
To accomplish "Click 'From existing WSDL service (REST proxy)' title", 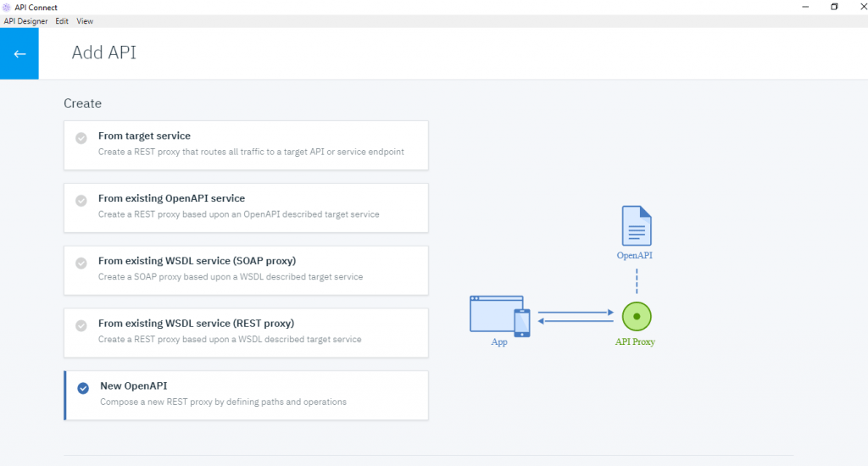I will (196, 323).
